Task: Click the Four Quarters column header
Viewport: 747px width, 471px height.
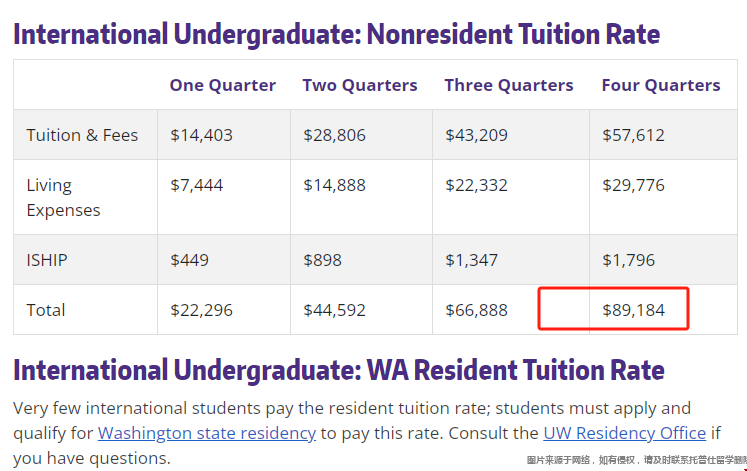Action: click(661, 85)
